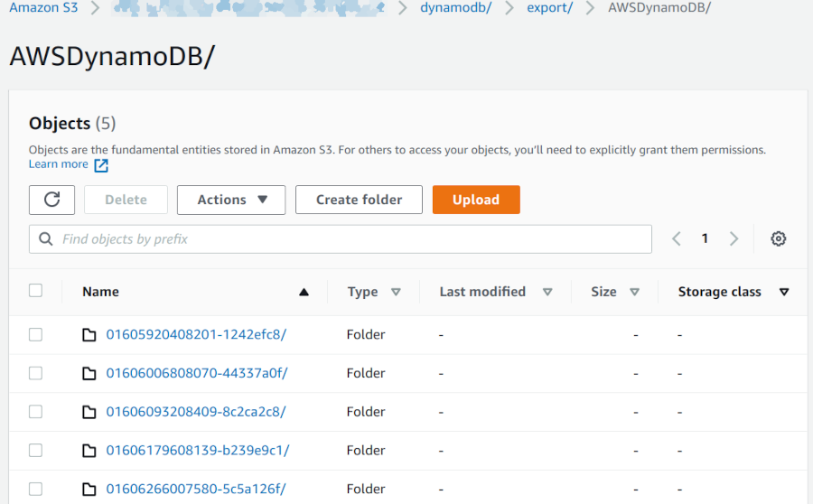Screen dimensions: 813x504
Task: Open folder 01606006808070-44337a0f/
Action: pos(197,373)
